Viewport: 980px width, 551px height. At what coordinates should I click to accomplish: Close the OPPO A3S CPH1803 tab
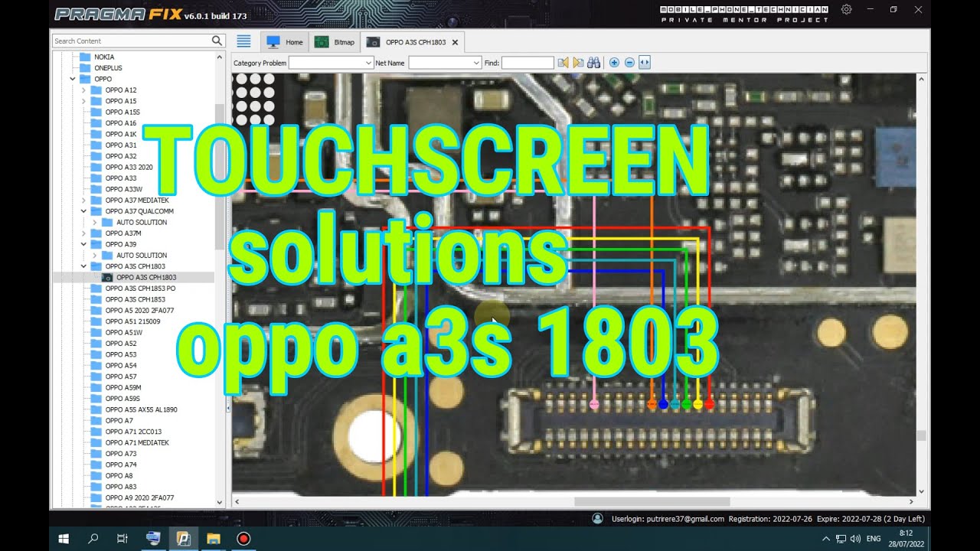point(455,42)
